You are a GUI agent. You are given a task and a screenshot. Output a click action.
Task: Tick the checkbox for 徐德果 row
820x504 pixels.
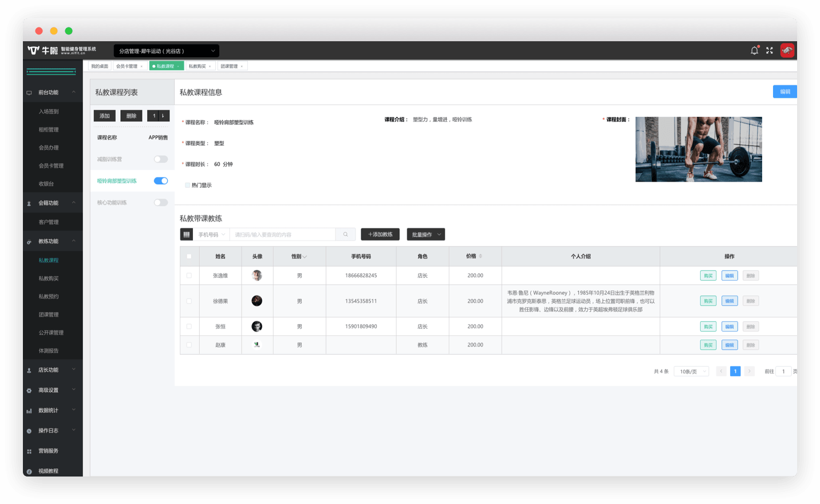[189, 301]
